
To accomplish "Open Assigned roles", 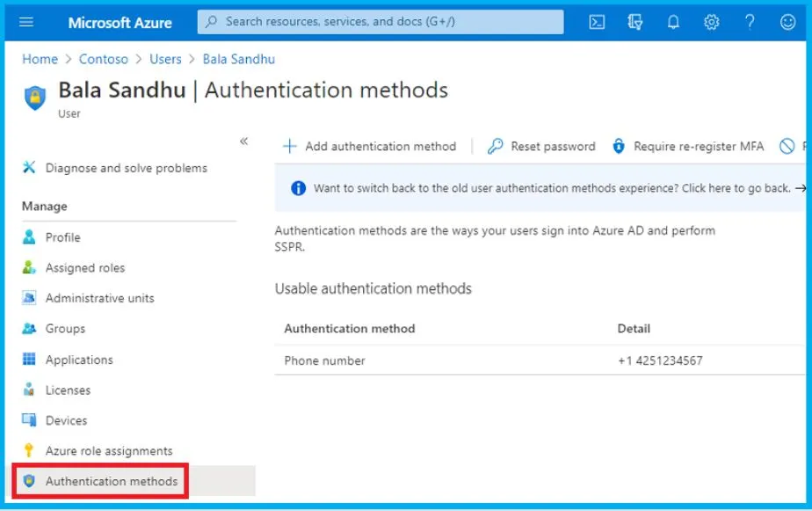I will (x=85, y=268).
